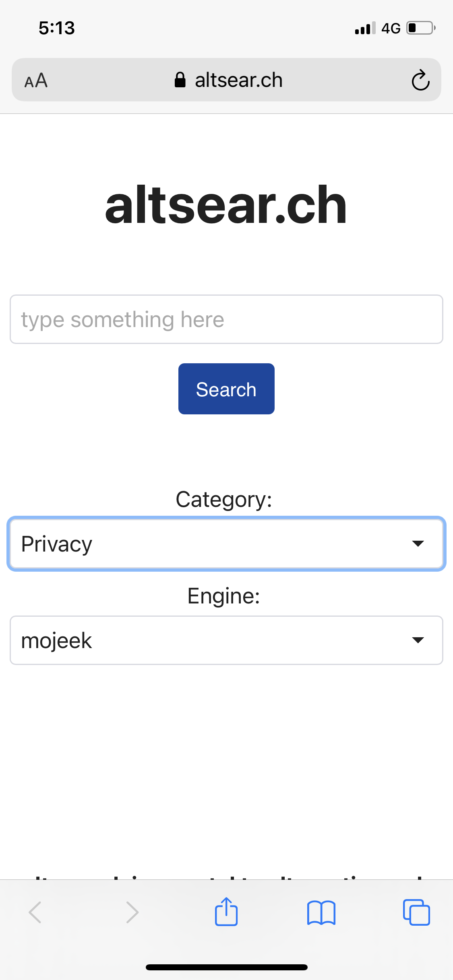Screen dimensions: 453x980
Task: Tap the cellular signal bars icon
Action: click(x=365, y=28)
